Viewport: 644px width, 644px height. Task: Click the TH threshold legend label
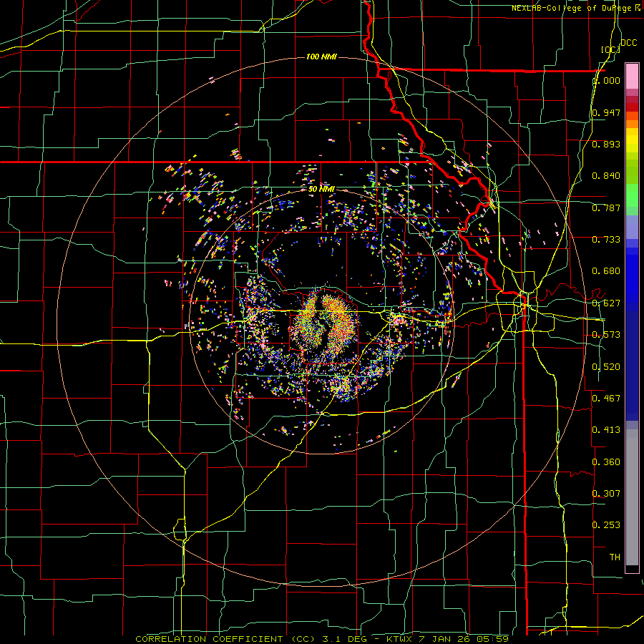tap(615, 557)
